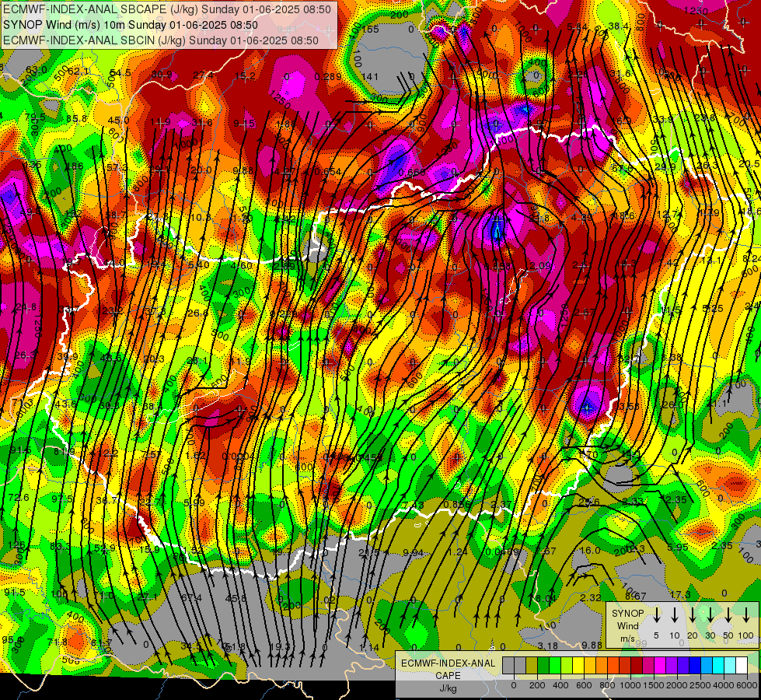Select the bright magenta CAPE swatch
This screenshot has width=761, height=700.
[660, 666]
